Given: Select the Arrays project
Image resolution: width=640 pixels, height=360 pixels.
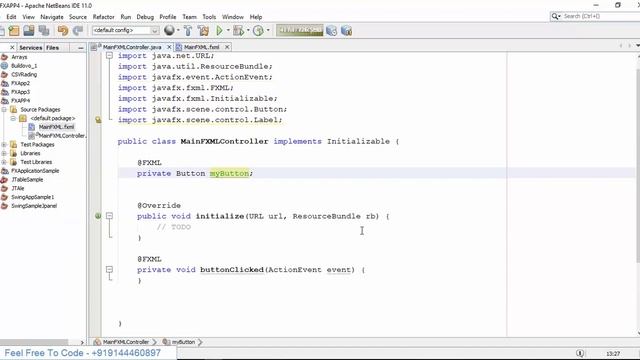Looking at the screenshot, I should 19,57.
